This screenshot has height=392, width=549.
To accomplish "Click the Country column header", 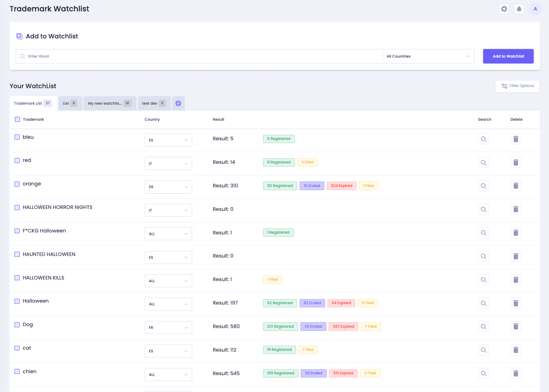I will pyautogui.click(x=152, y=120).
